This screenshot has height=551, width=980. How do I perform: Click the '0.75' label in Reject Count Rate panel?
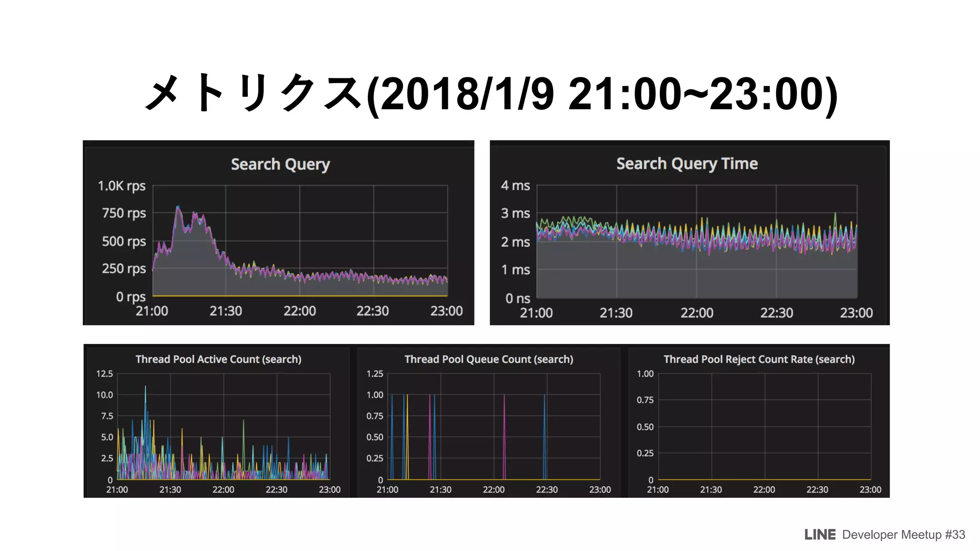click(x=645, y=400)
